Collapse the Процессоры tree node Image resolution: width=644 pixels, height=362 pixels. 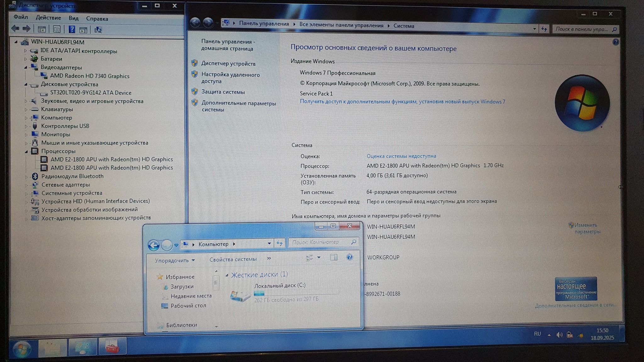[26, 151]
